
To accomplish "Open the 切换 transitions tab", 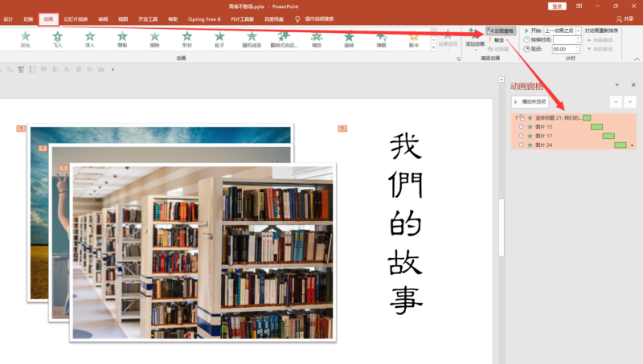I will (28, 18).
